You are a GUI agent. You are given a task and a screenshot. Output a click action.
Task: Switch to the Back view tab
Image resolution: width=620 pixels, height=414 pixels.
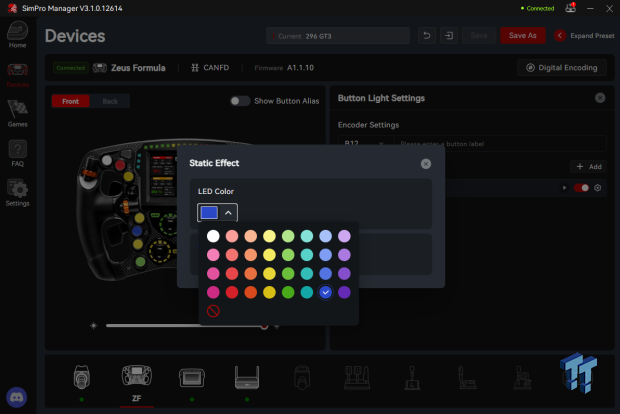coord(110,101)
